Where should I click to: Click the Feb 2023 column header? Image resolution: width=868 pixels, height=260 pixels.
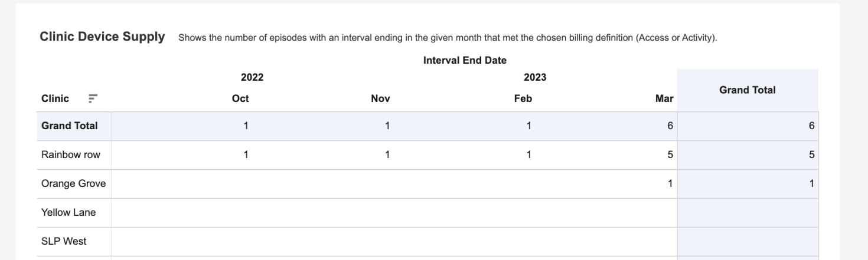tap(523, 99)
